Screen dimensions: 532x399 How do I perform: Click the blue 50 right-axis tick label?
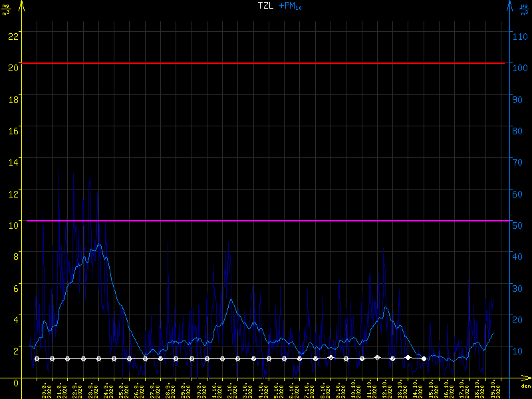518,225
